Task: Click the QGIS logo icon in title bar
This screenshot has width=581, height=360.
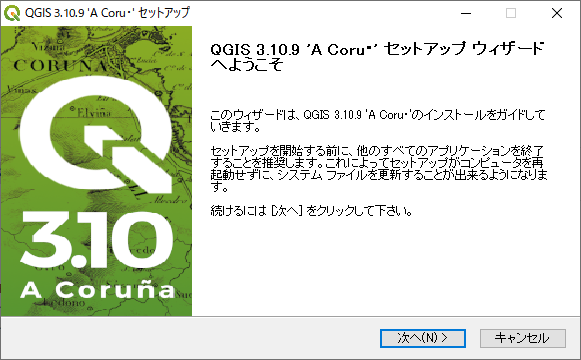Action: coord(12,13)
